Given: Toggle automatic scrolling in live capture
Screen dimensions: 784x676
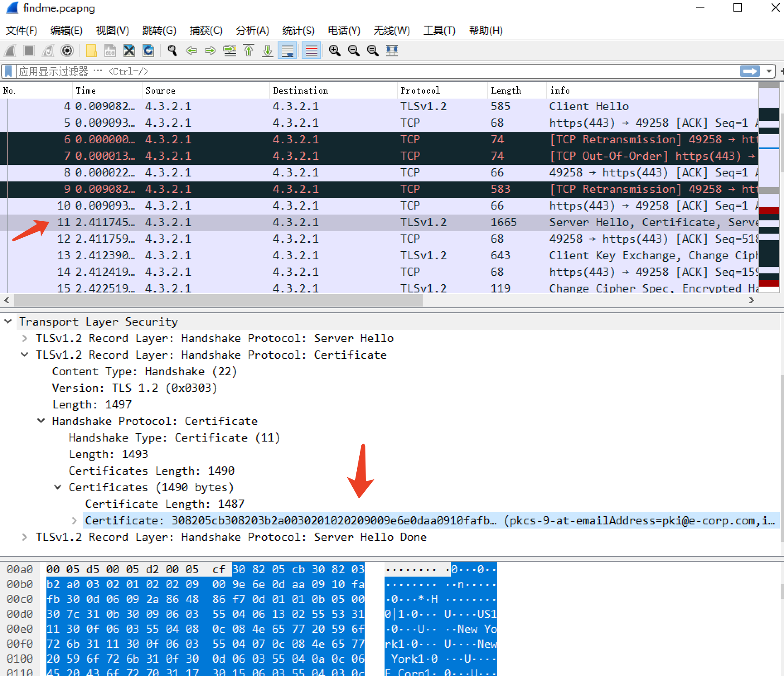Looking at the screenshot, I should (x=287, y=51).
